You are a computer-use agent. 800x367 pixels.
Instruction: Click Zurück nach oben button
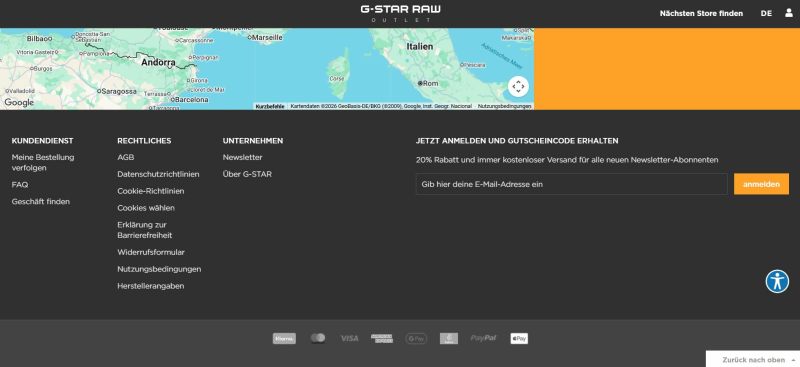pyautogui.click(x=753, y=359)
